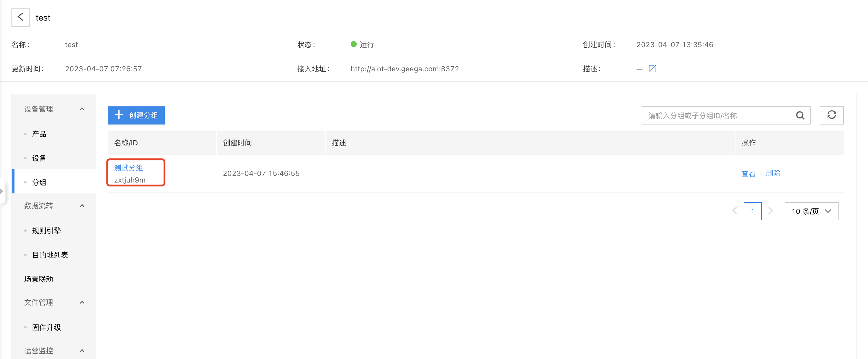Go to the previous page arrow
This screenshot has width=868, height=359.
click(735, 211)
